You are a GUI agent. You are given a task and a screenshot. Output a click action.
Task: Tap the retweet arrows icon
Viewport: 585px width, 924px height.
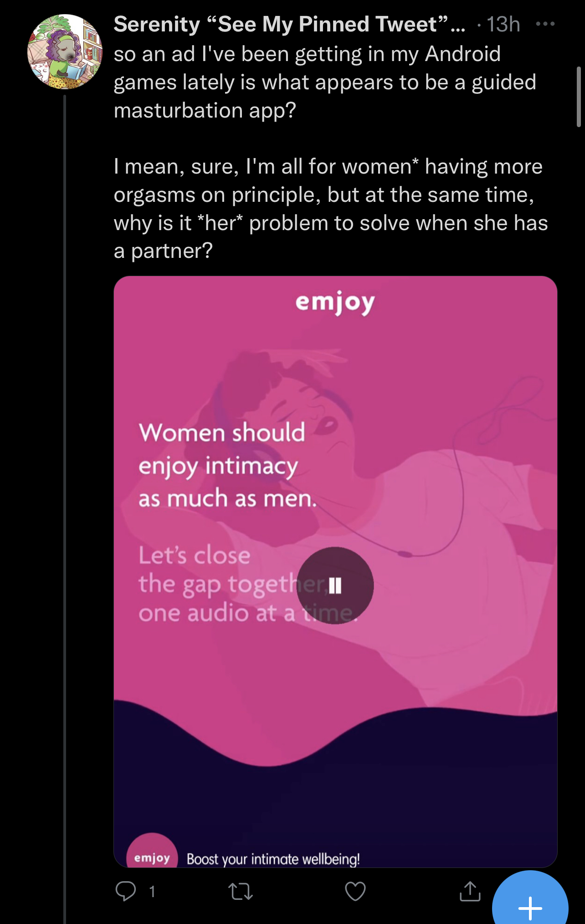(x=241, y=892)
